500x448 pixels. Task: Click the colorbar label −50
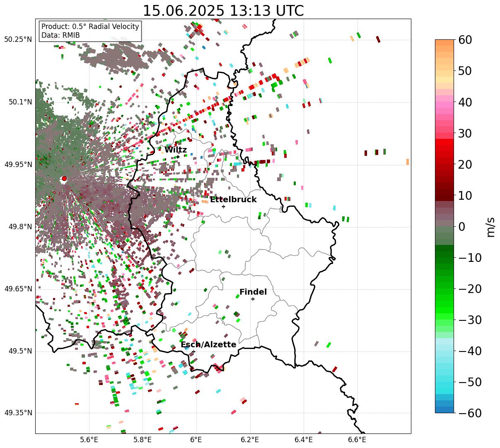coord(470,382)
